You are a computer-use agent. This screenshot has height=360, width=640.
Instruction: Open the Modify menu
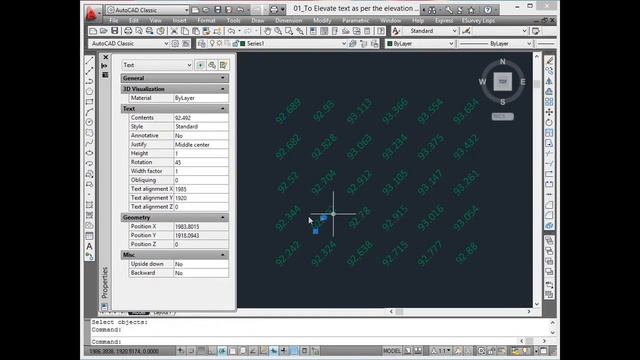point(322,20)
